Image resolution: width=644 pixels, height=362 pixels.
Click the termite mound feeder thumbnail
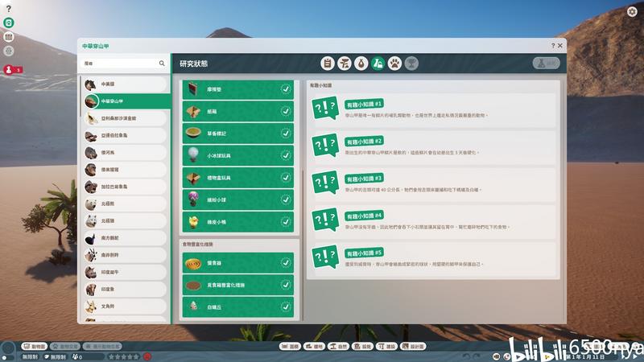point(193,306)
